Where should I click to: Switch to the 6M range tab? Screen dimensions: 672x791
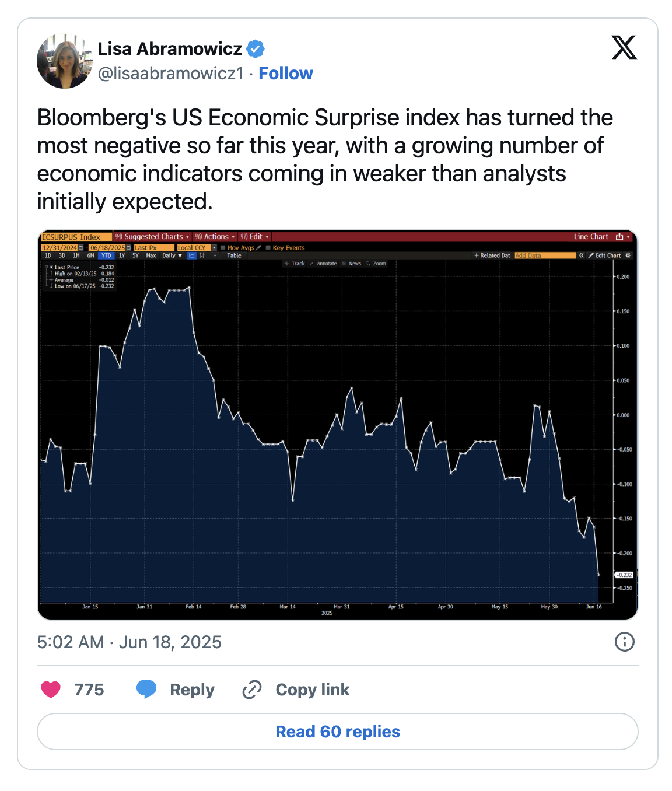(90, 256)
